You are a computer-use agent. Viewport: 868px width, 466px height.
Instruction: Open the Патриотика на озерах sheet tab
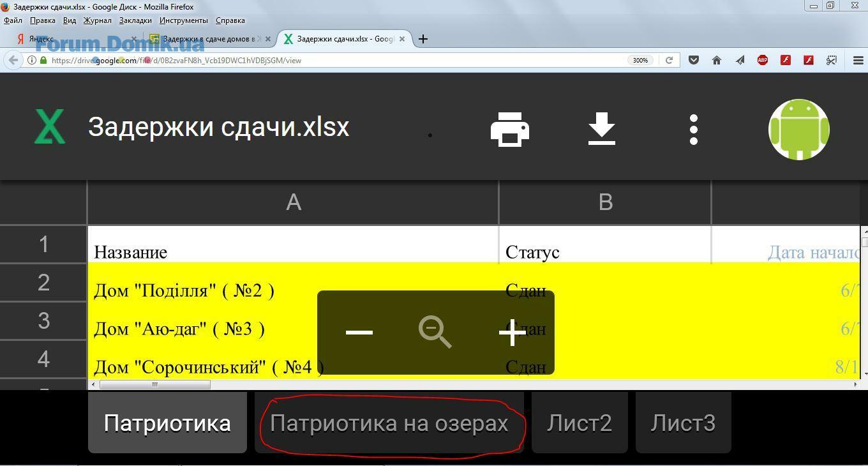pos(389,423)
